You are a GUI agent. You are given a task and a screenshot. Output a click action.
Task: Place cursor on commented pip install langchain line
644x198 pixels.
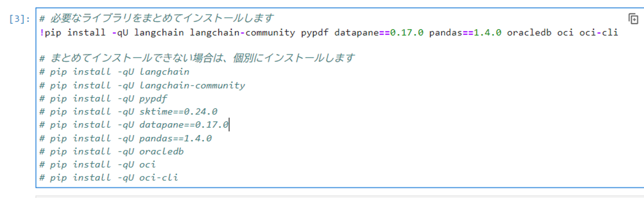coord(114,72)
